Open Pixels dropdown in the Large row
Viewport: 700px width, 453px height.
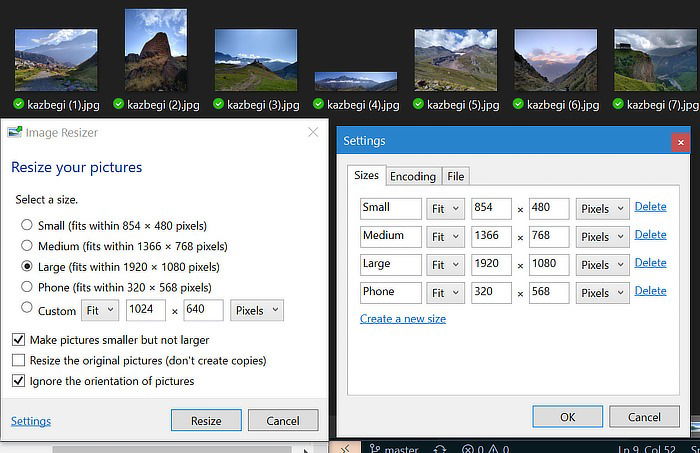(x=602, y=265)
